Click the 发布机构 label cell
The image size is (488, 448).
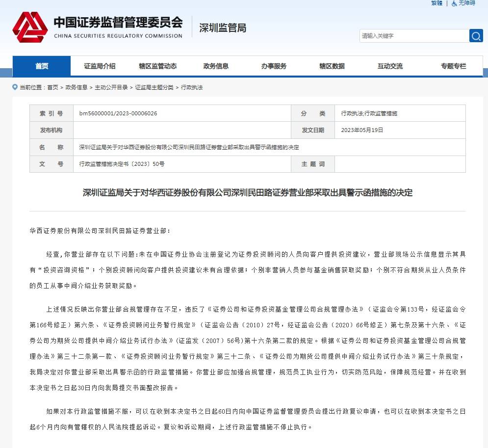point(51,130)
